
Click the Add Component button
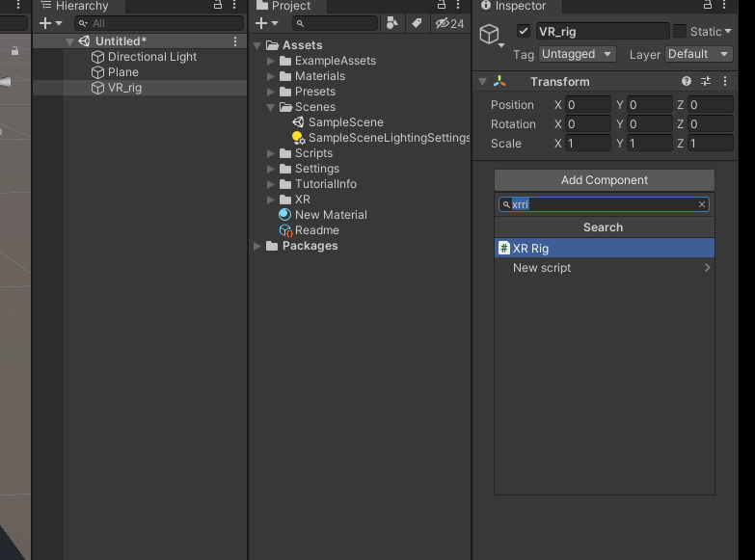[605, 180]
